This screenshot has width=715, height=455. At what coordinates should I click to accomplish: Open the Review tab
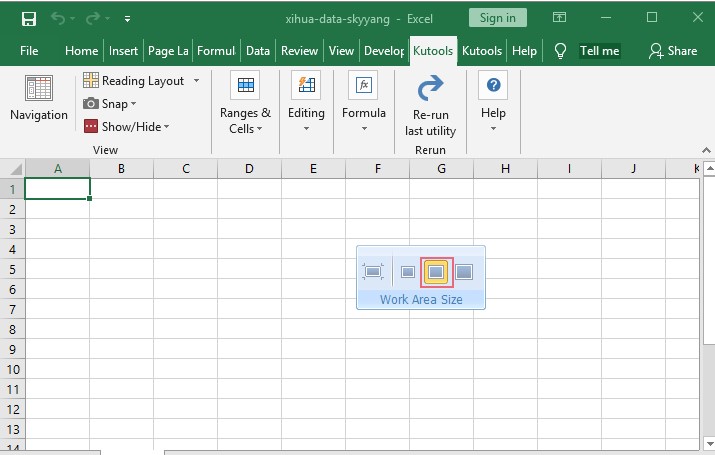(299, 51)
